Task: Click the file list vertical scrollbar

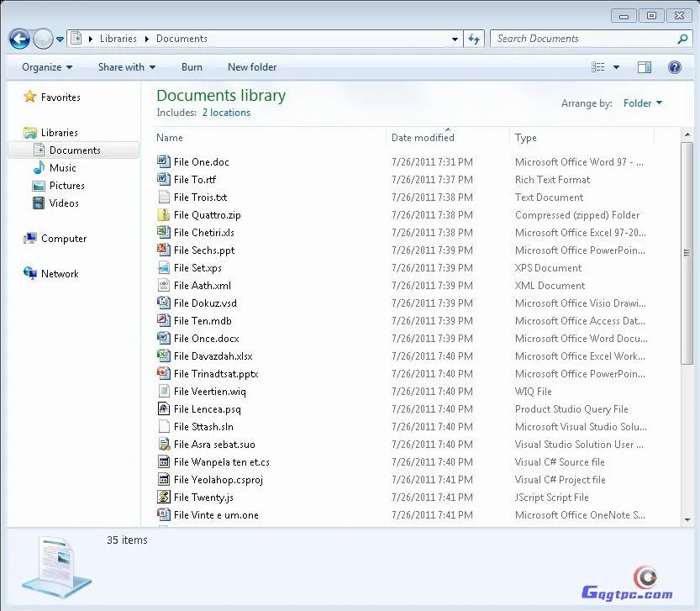Action: pyautogui.click(x=687, y=252)
